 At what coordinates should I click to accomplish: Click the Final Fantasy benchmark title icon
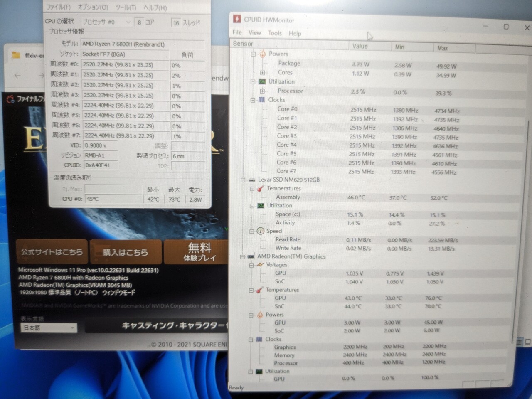[x=10, y=99]
